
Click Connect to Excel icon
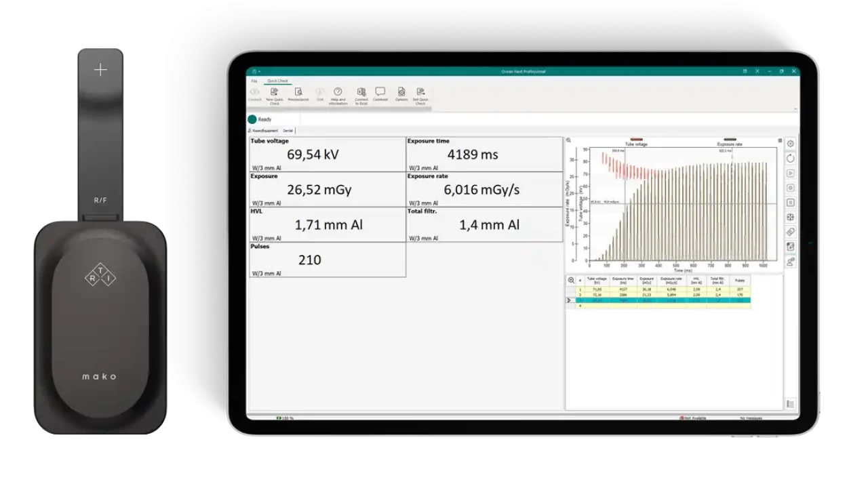point(361,93)
